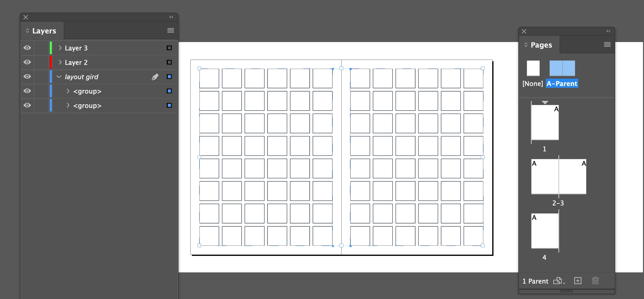644x299 pixels.
Task: Select the page 1 thumbnail
Action: [545, 122]
